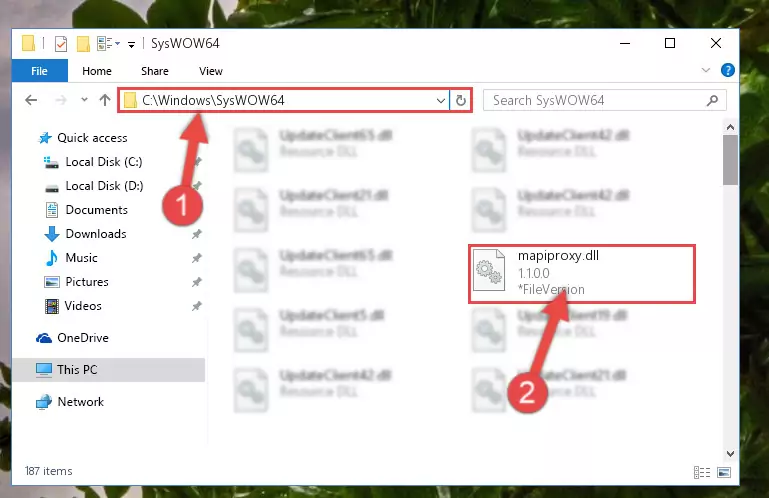Click the pin icon next to Videos

[197, 306]
